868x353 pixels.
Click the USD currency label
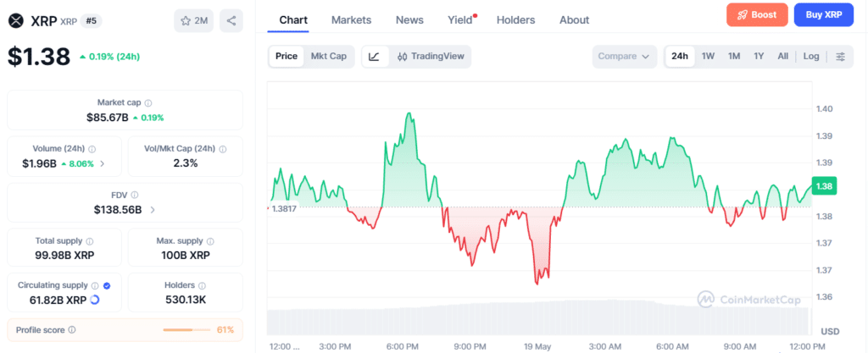831,331
